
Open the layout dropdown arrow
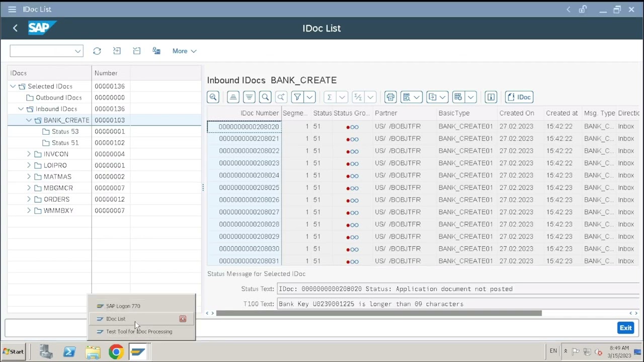[470, 97]
